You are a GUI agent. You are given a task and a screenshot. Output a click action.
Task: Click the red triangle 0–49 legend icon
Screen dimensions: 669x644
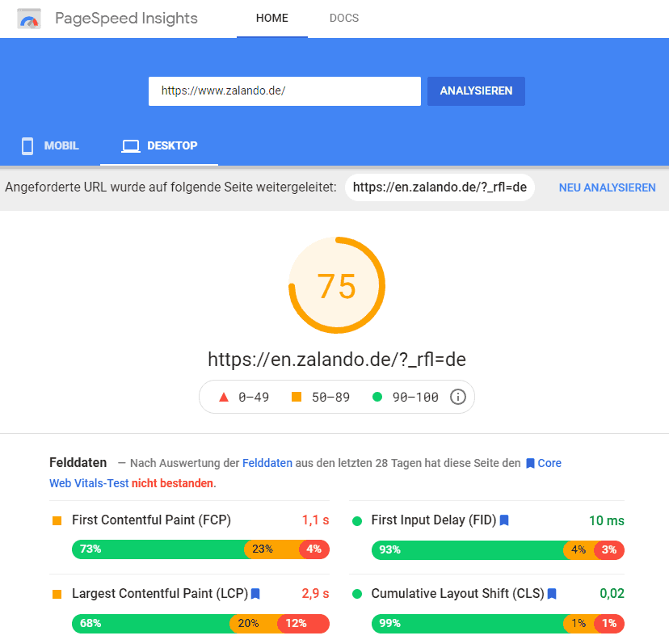pyautogui.click(x=224, y=398)
